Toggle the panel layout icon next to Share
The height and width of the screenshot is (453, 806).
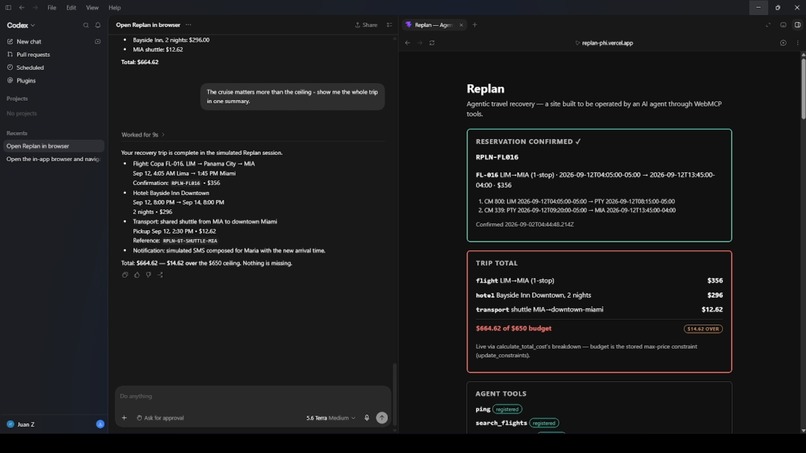[389, 25]
